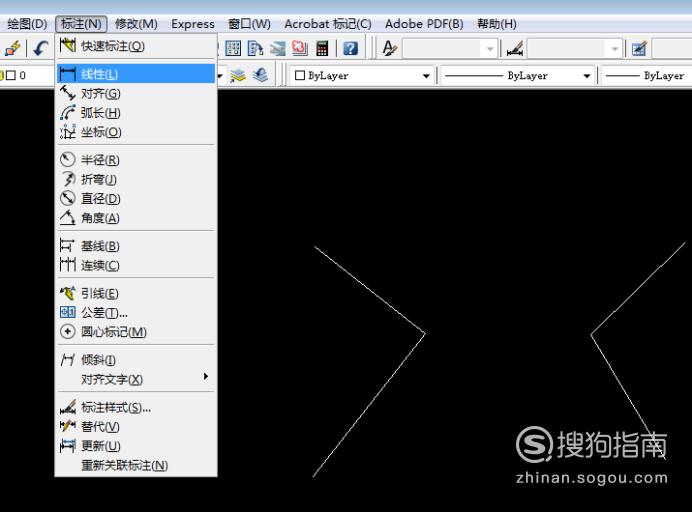Open 公差(T)... tolerance dialog
The image size is (692, 512).
[136, 312]
